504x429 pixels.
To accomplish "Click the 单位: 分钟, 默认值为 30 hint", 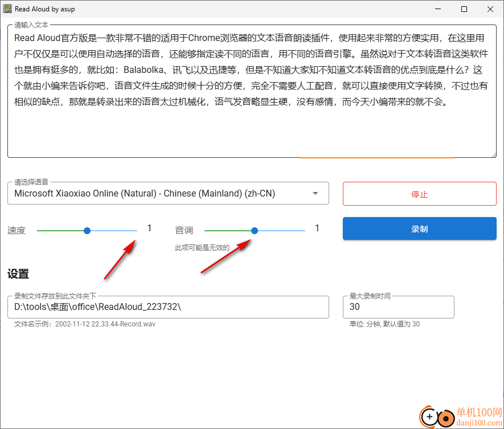I will pos(384,324).
